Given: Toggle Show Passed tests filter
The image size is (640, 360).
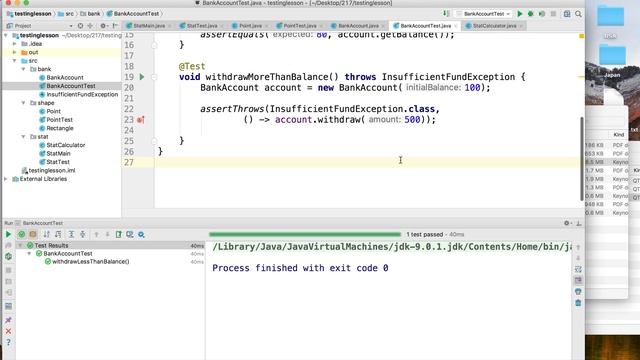Looking at the screenshot, I should (21, 234).
